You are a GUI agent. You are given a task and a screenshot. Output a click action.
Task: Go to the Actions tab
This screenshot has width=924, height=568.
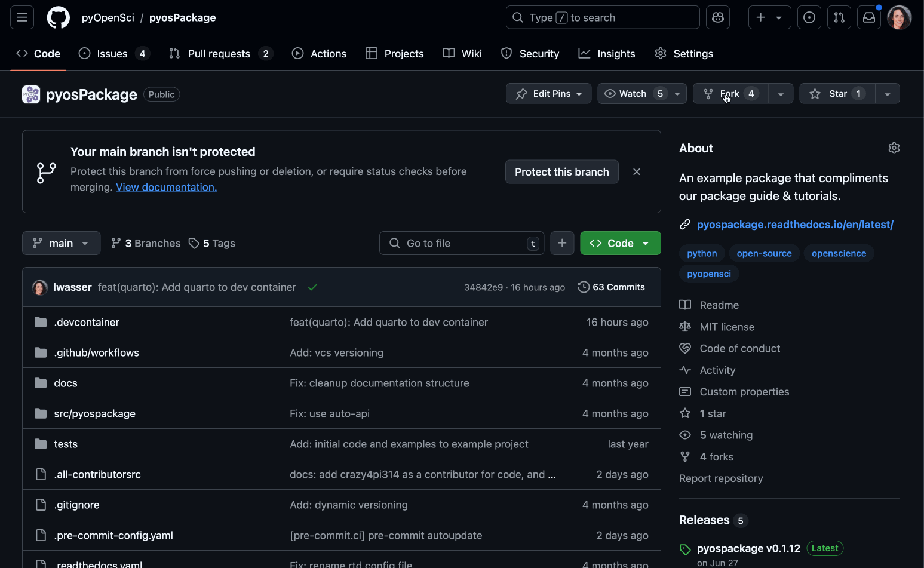point(319,54)
